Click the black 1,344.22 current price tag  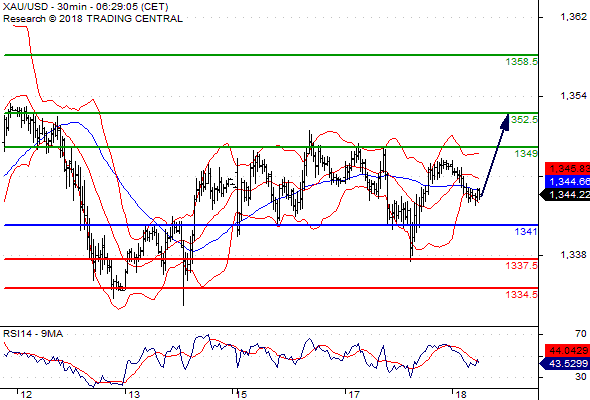pos(565,195)
